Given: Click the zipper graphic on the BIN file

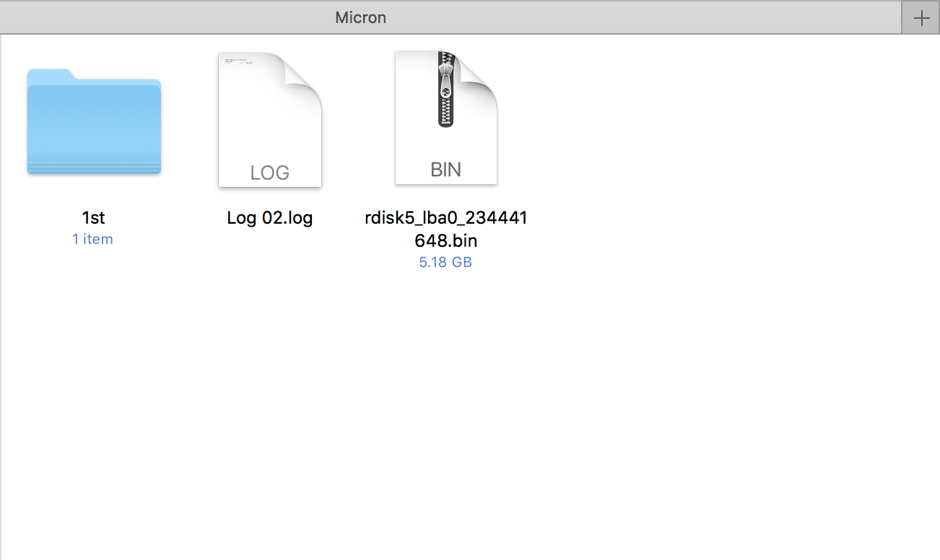Looking at the screenshot, I should [x=445, y=90].
